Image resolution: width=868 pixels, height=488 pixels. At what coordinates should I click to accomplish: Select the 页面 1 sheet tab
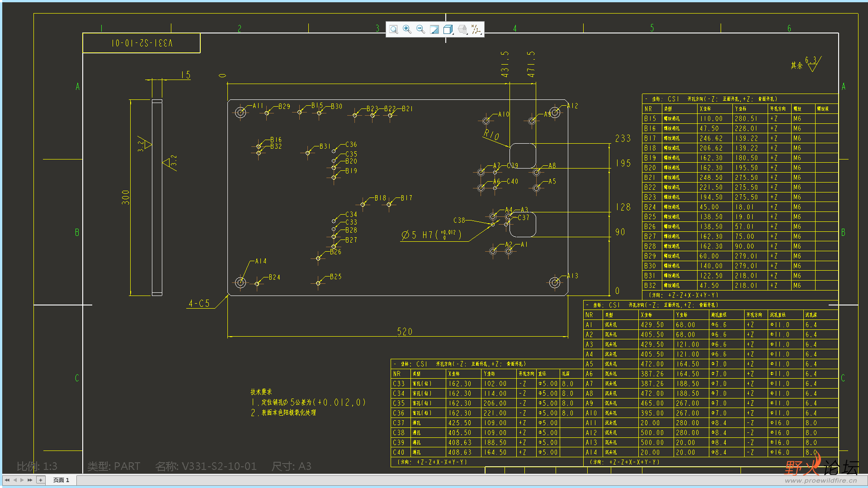[61, 480]
